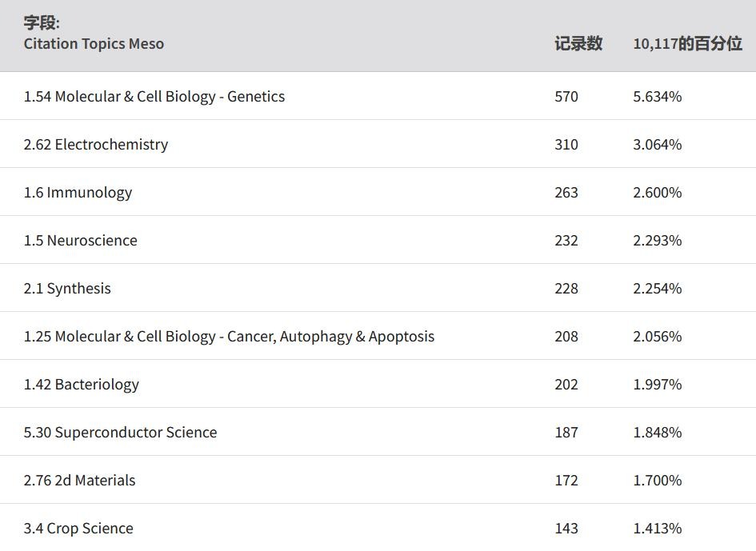Choose the 2.76 2d Materials row

coord(378,480)
